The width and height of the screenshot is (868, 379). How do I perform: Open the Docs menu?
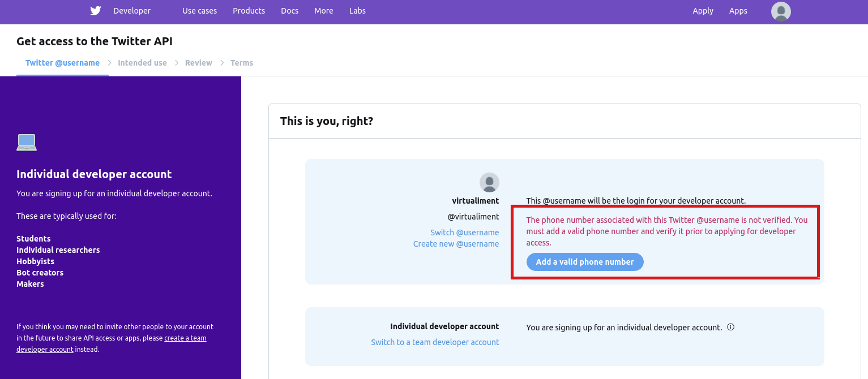(289, 11)
